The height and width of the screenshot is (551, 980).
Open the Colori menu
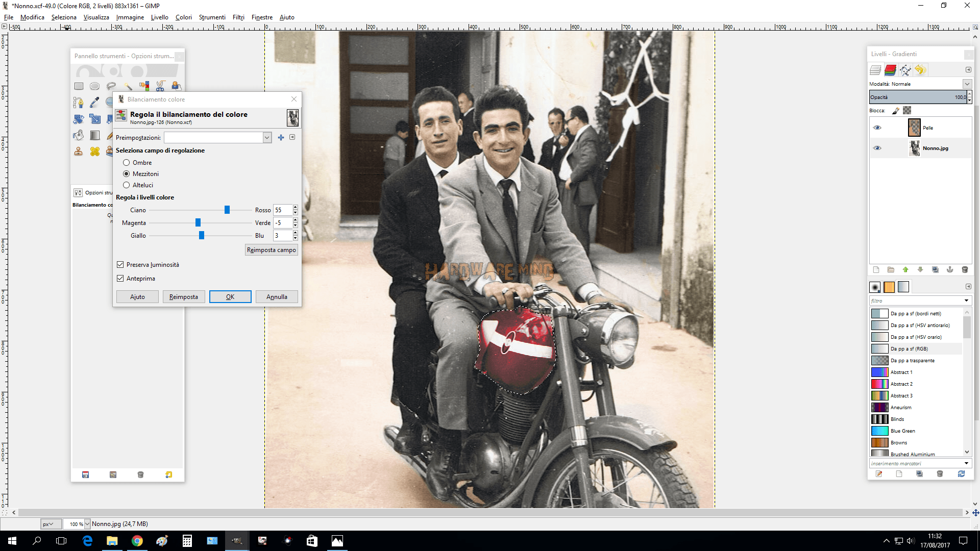point(184,17)
